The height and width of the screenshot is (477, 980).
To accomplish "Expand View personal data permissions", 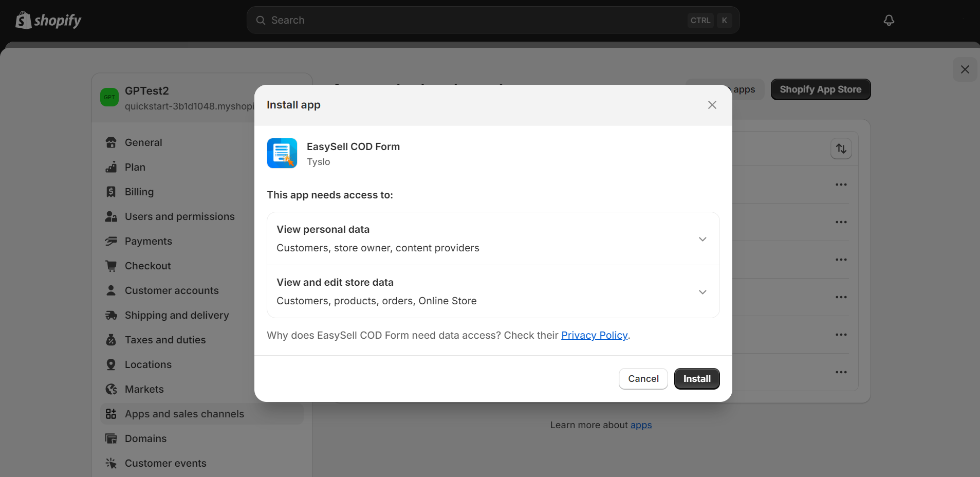I will point(702,239).
